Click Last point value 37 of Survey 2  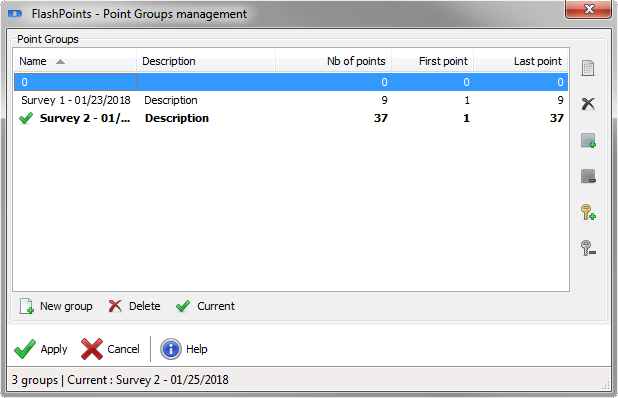pos(557,118)
